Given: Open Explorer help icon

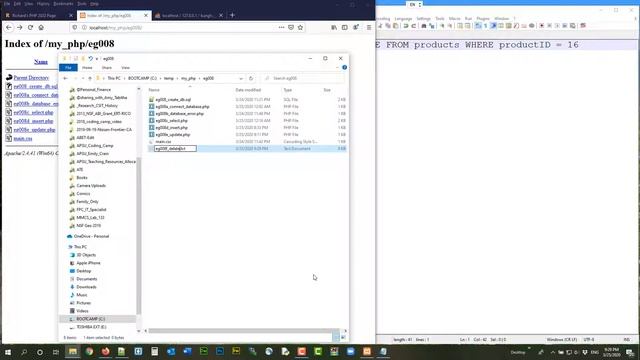Looking at the screenshot, I should click(344, 67).
